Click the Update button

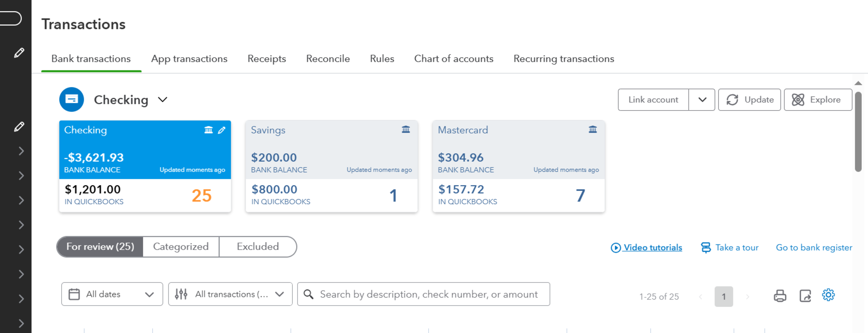point(749,100)
